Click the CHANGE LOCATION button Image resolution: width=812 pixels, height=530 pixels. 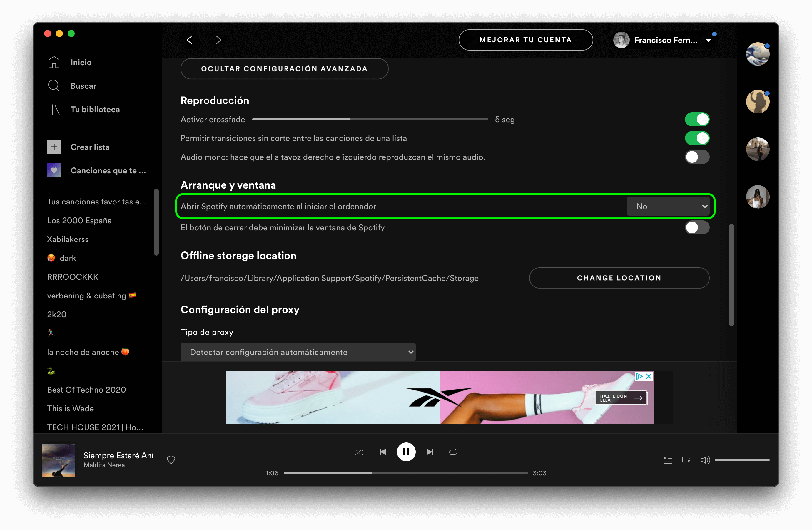click(619, 278)
